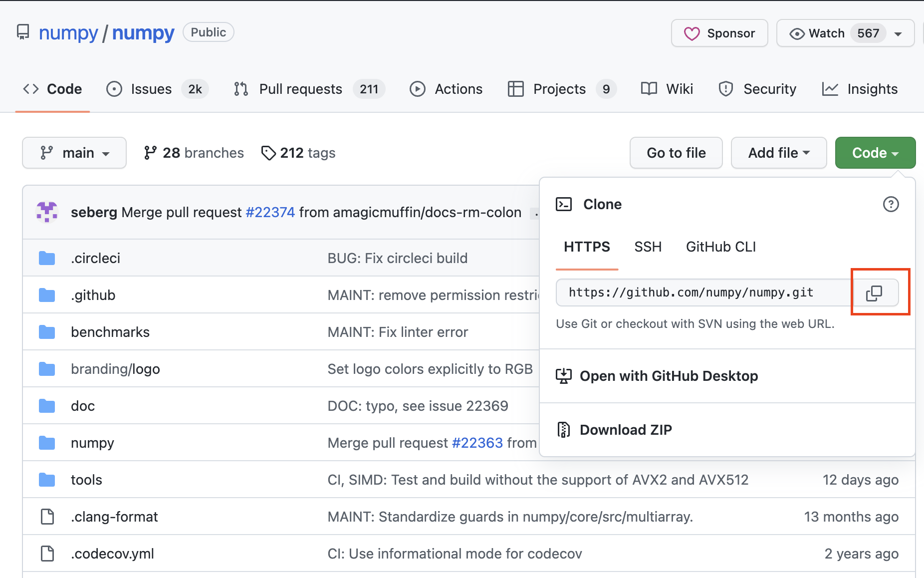Click 'MAINT: Fix linter error' commit message
Image resolution: width=924 pixels, height=578 pixels.
[x=398, y=332]
